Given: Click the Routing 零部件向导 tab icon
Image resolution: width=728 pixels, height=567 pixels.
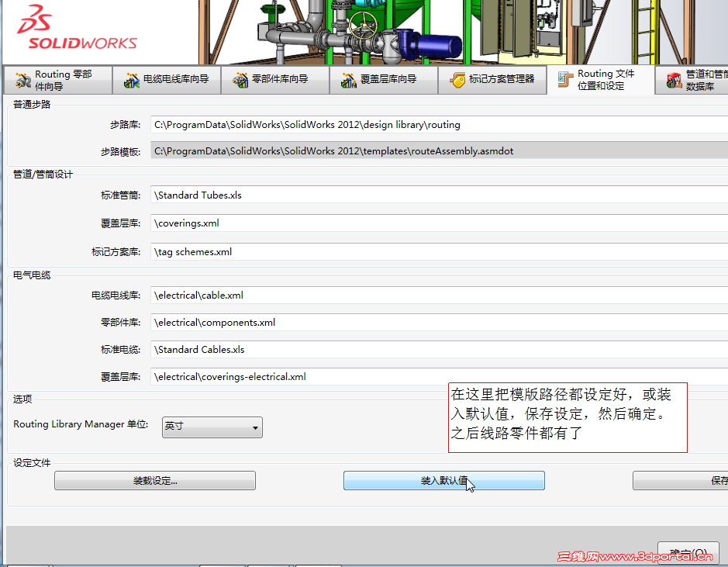Looking at the screenshot, I should tap(22, 81).
